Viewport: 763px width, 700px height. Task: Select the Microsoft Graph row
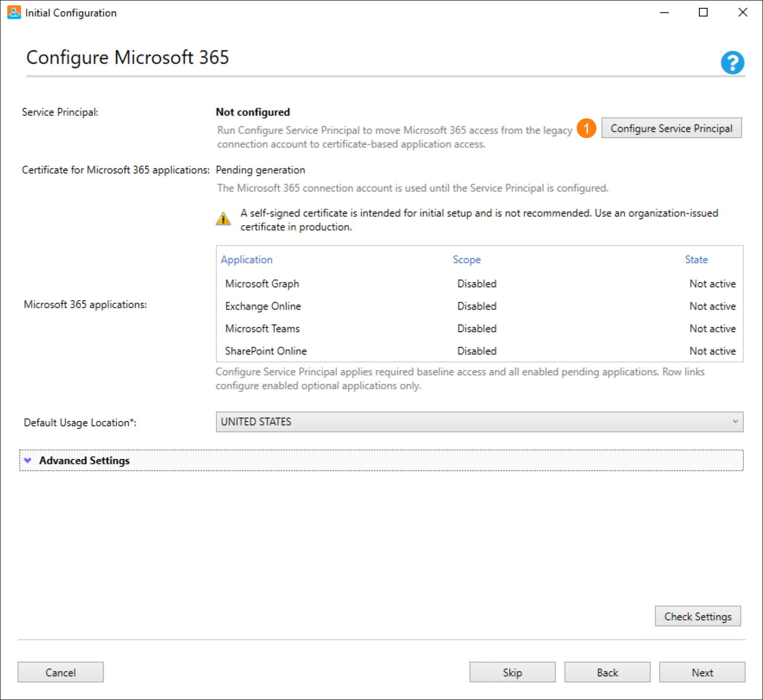pyautogui.click(x=480, y=284)
